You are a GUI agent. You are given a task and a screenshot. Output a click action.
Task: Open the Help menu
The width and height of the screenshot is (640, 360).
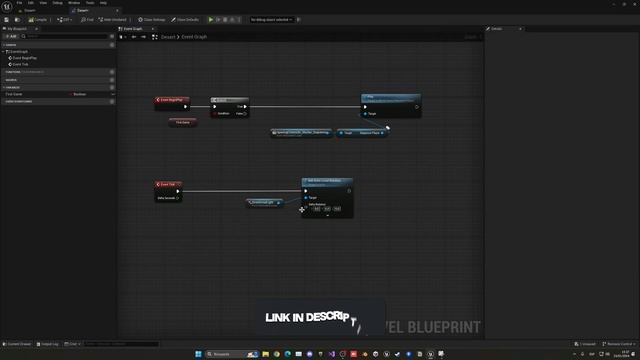point(103,3)
